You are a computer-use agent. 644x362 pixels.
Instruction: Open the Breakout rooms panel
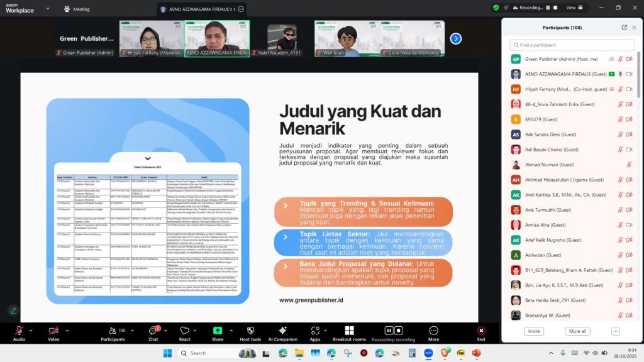pos(350,330)
